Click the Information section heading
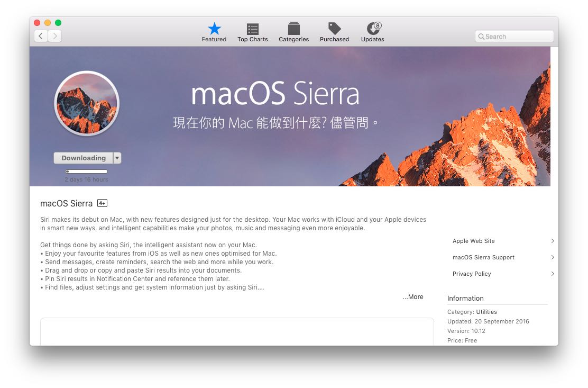588x388 pixels. click(x=465, y=299)
